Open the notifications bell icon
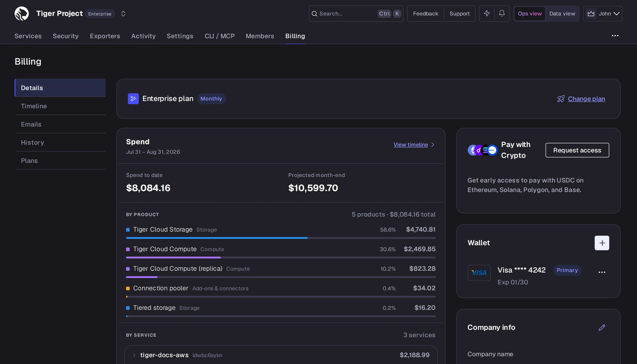The width and height of the screenshot is (637, 364). click(501, 13)
